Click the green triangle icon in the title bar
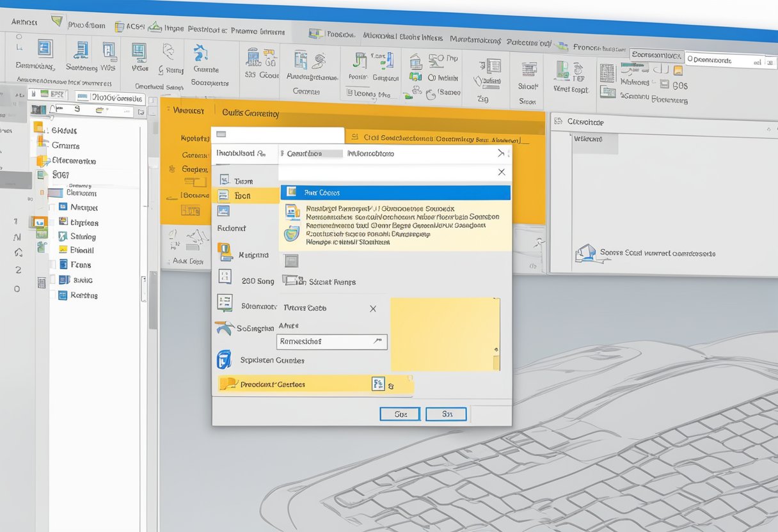This screenshot has height=532, width=778. click(x=57, y=22)
